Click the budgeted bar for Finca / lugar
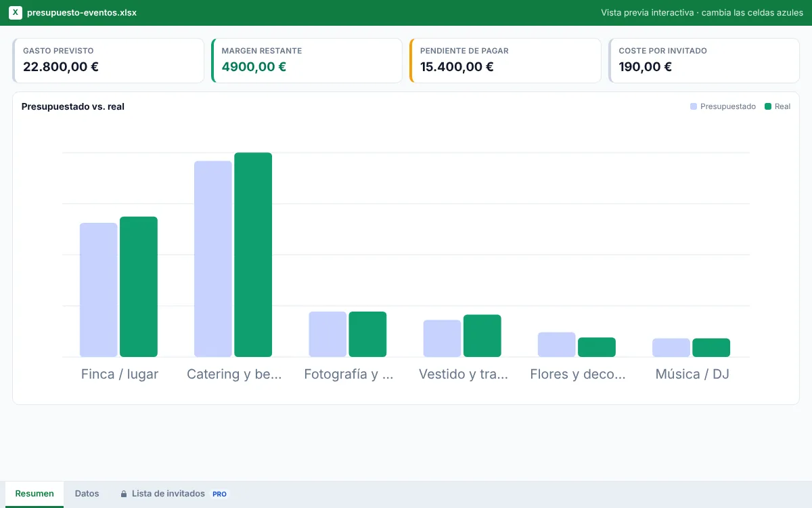The width and height of the screenshot is (812, 508). point(99,290)
